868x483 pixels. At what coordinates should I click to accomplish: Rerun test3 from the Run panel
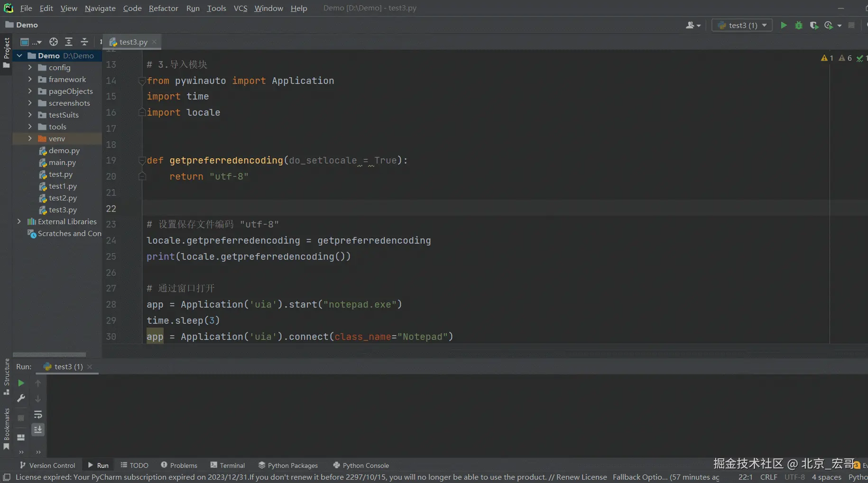coord(21,383)
